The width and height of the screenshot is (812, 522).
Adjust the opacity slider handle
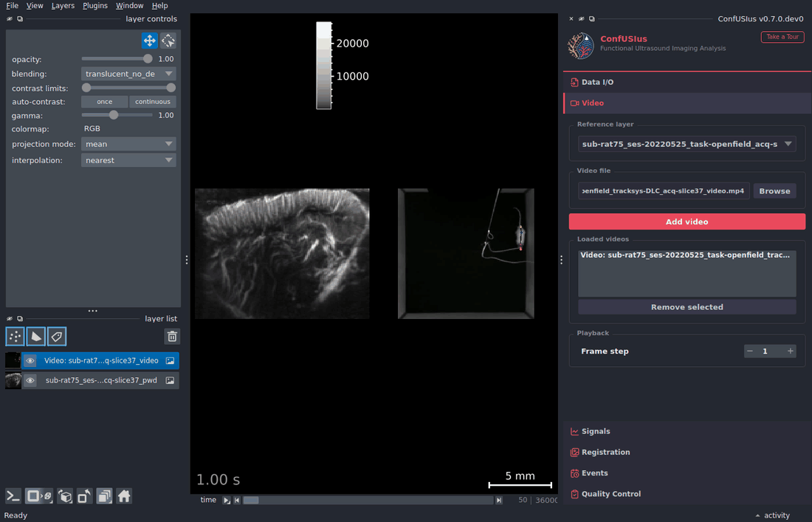coord(148,59)
